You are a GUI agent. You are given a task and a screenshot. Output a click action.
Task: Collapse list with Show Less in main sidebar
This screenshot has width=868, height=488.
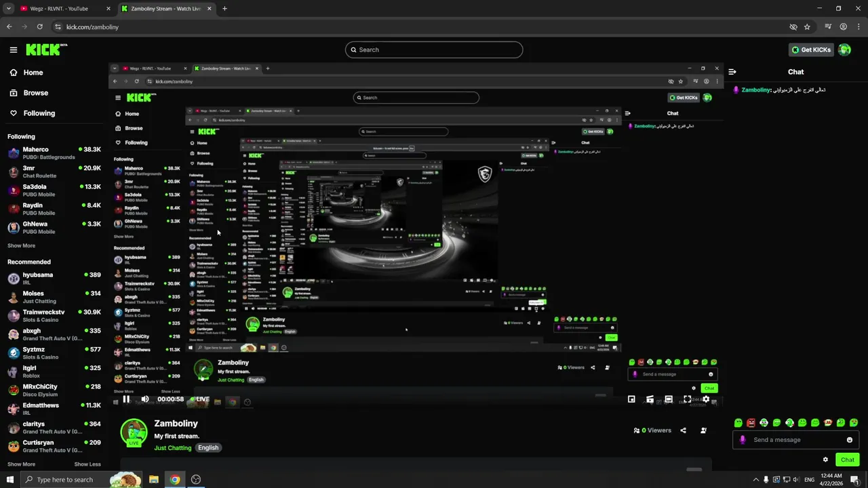87,464
